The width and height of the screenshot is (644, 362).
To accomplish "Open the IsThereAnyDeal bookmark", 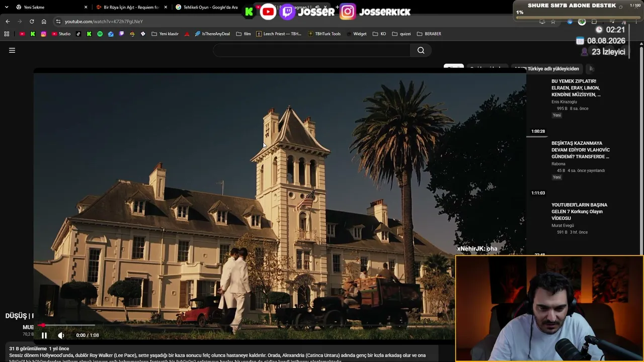I will coord(212,34).
